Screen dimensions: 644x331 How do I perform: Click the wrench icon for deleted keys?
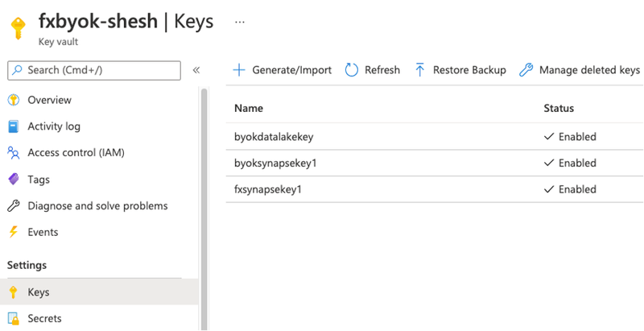(526, 70)
